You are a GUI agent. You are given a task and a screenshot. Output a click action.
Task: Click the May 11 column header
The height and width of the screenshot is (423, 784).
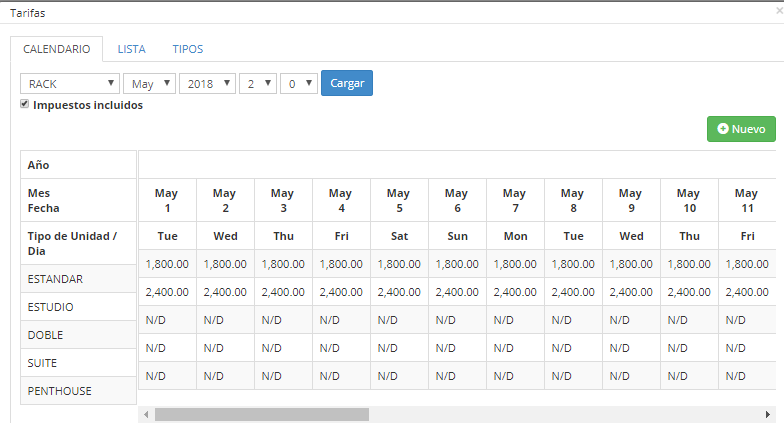tap(745, 200)
